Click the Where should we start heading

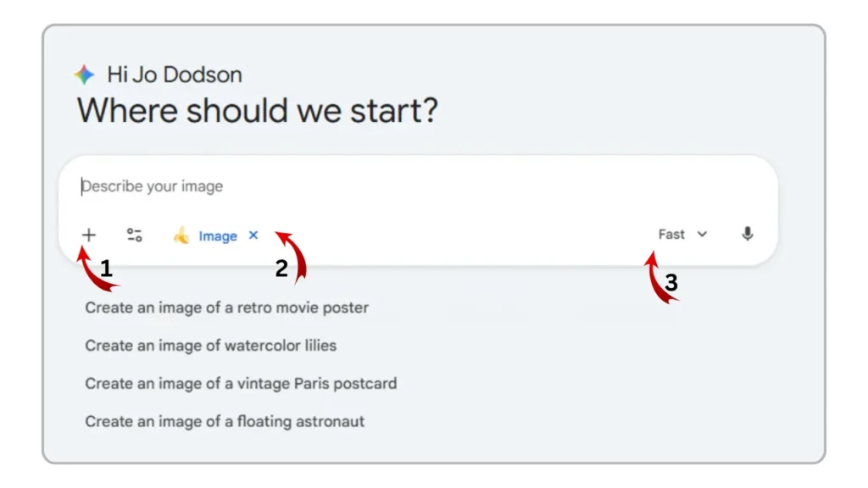(259, 110)
